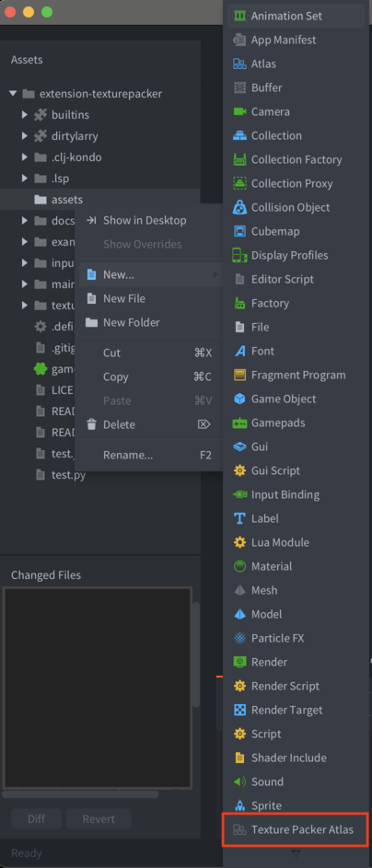This screenshot has width=372, height=868.
Task: Click the Cubemap icon
Action: tap(239, 231)
